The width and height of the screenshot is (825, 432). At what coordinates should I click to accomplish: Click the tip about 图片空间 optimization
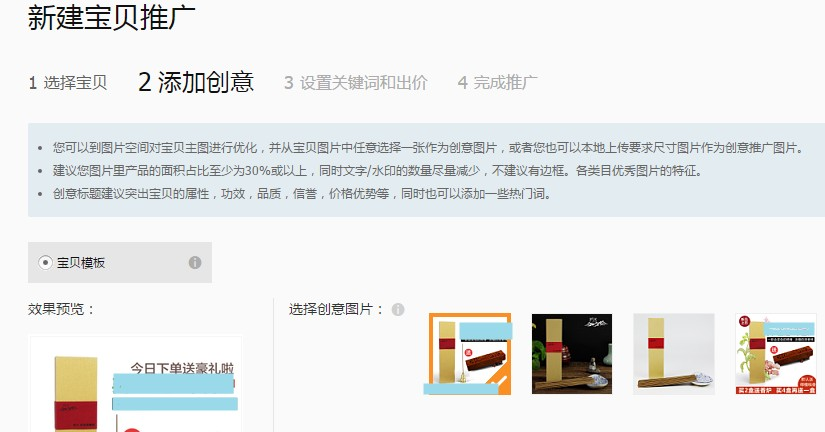(428, 148)
